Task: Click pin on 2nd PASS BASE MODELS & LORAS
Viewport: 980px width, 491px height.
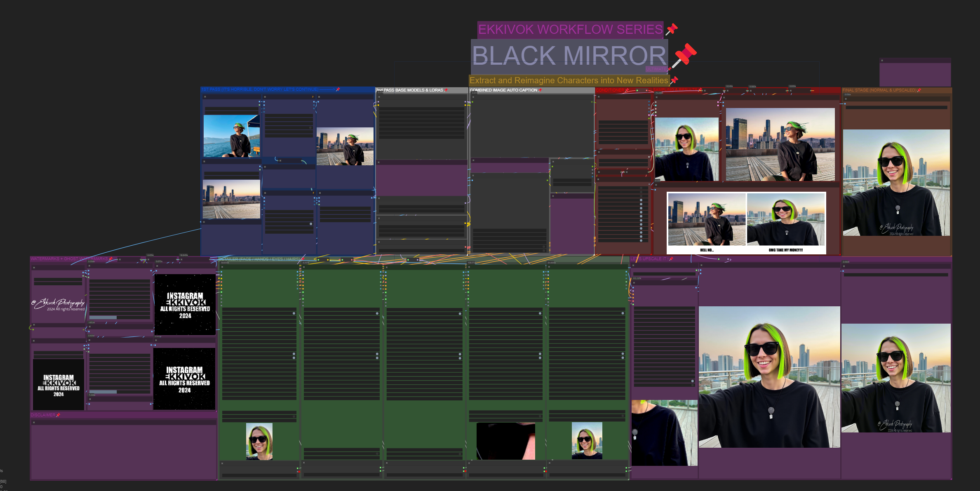Action: (x=446, y=90)
